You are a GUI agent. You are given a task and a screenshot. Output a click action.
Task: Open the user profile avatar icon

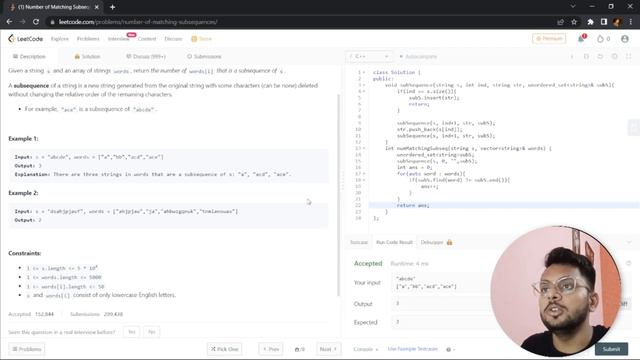[624, 39]
